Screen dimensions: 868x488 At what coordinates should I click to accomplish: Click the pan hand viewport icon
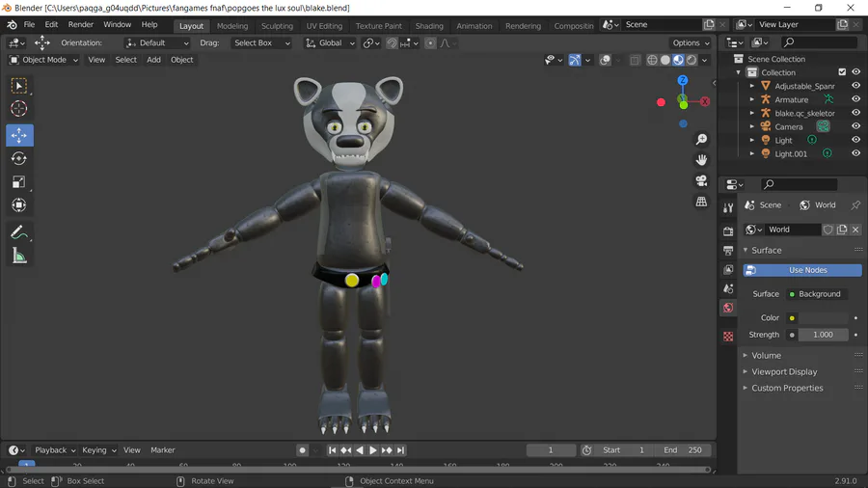click(701, 160)
